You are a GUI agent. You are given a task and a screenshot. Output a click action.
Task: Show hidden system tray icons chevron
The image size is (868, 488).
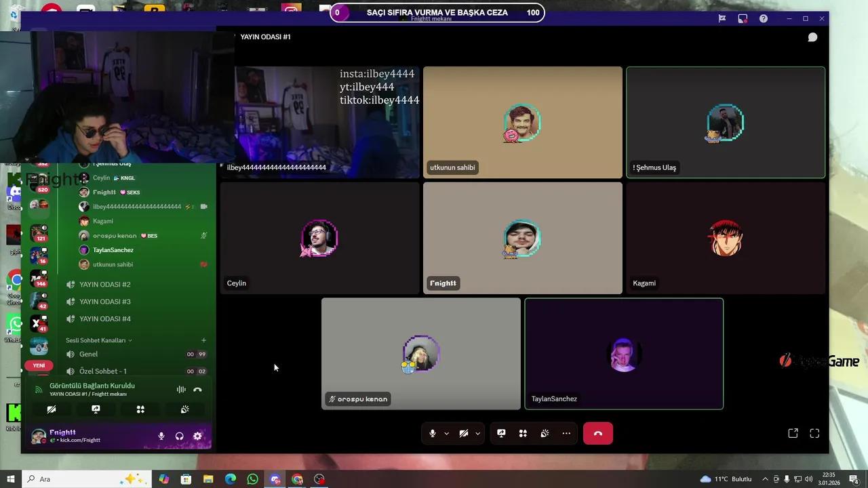(x=765, y=479)
